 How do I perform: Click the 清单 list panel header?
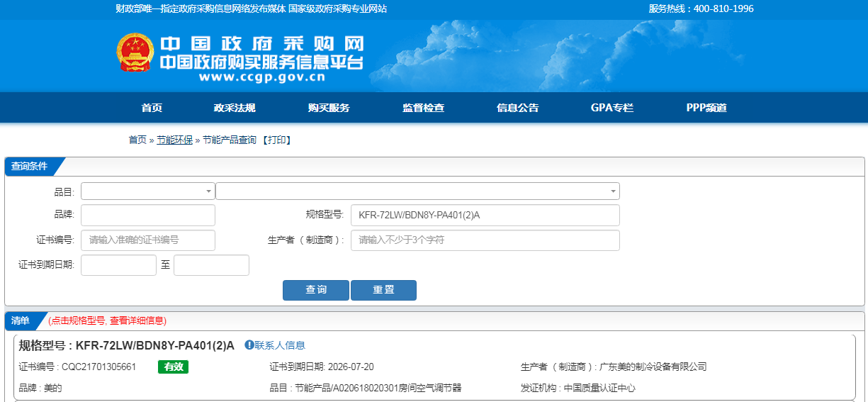point(21,320)
